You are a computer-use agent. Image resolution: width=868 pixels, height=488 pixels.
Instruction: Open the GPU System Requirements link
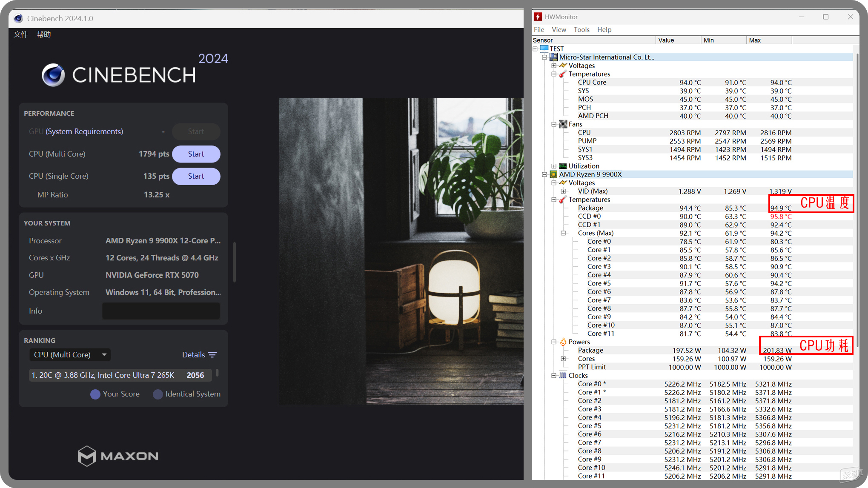tap(84, 131)
